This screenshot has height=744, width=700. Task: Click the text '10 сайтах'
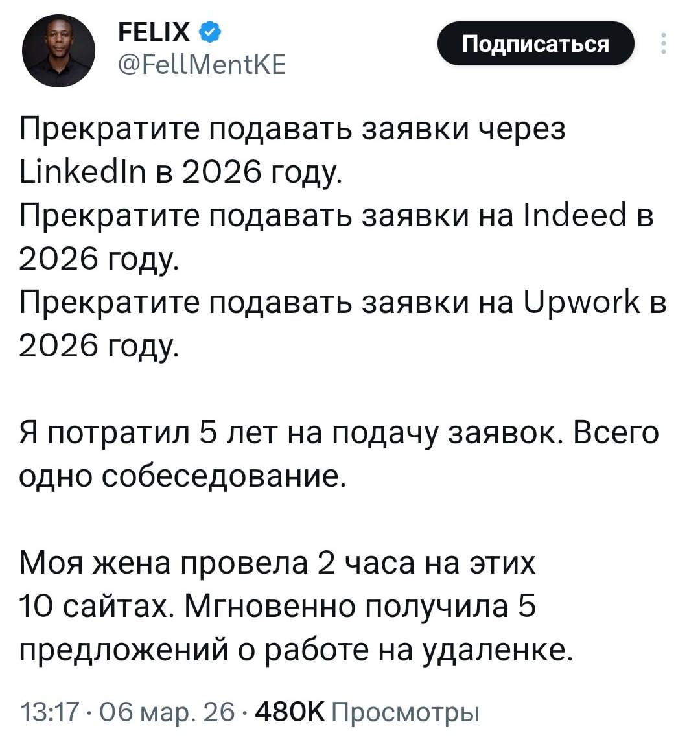click(x=97, y=607)
